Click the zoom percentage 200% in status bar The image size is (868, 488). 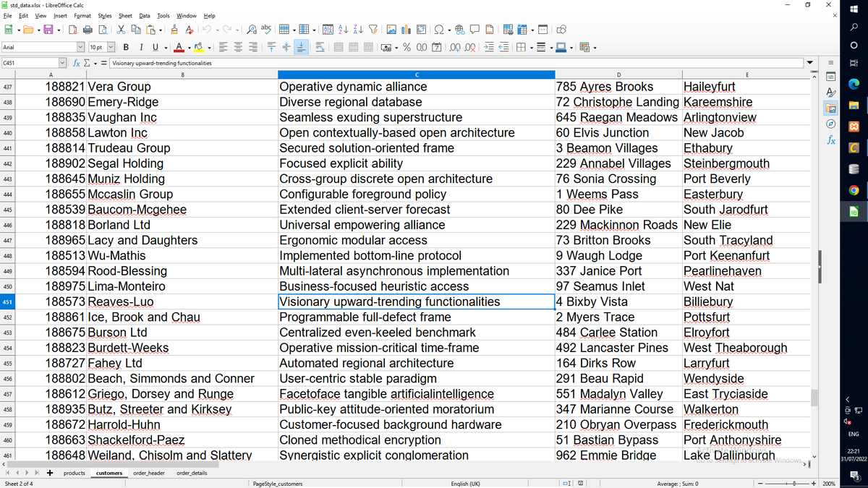click(x=830, y=483)
